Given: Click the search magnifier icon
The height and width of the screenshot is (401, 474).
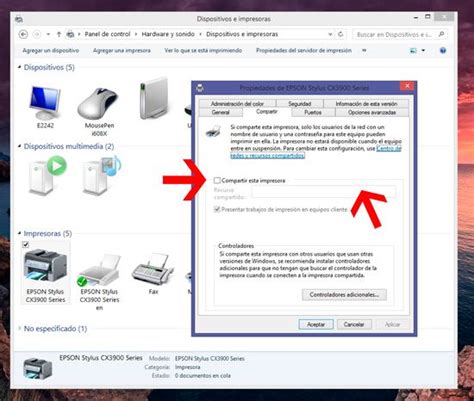Looking at the screenshot, I should pos(441,34).
